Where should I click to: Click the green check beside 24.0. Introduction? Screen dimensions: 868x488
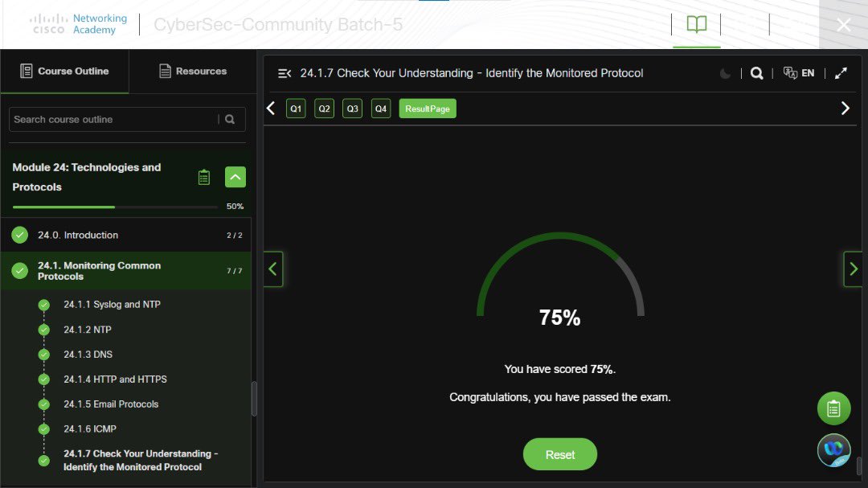coord(20,235)
